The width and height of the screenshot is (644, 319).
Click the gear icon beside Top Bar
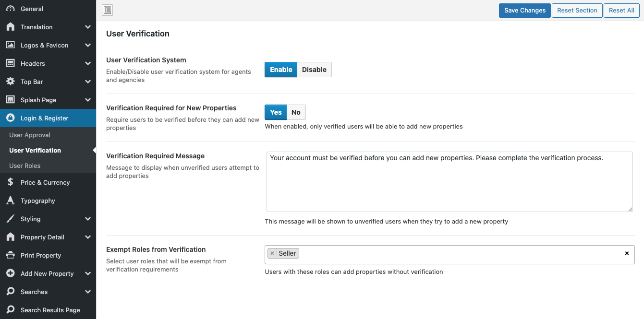[x=10, y=82]
